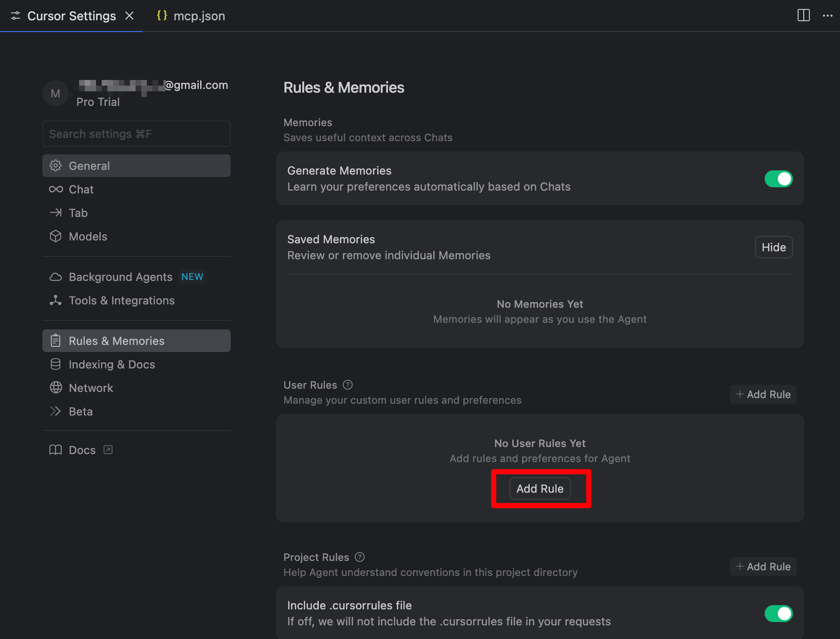Click the Indexing & Docs database icon

pyautogui.click(x=56, y=364)
